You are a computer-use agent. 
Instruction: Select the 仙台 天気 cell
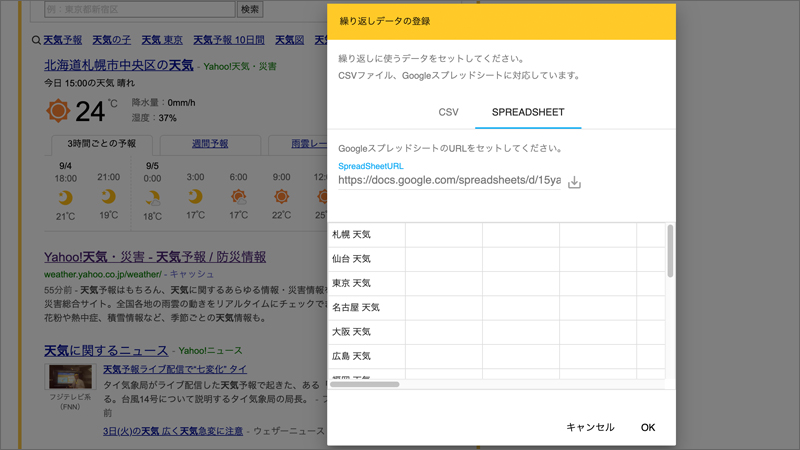(x=366, y=259)
